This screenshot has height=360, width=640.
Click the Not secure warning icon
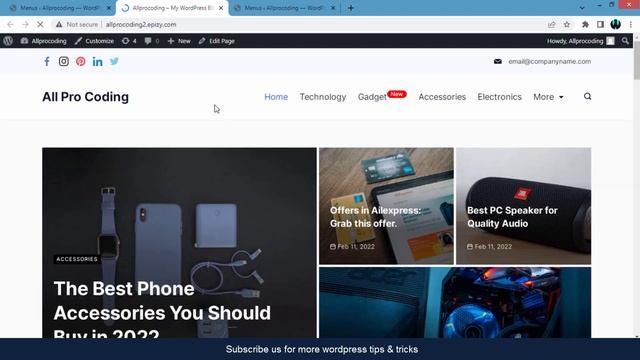pyautogui.click(x=59, y=24)
